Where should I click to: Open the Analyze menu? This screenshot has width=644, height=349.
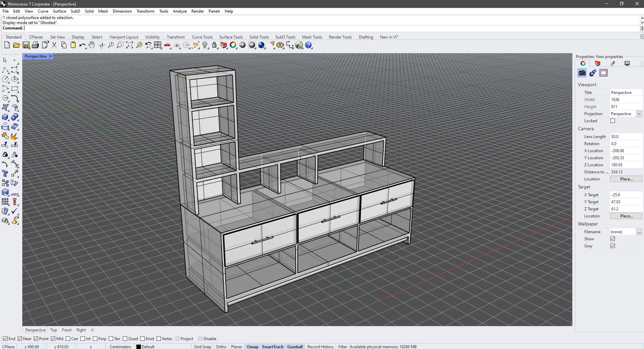[180, 11]
